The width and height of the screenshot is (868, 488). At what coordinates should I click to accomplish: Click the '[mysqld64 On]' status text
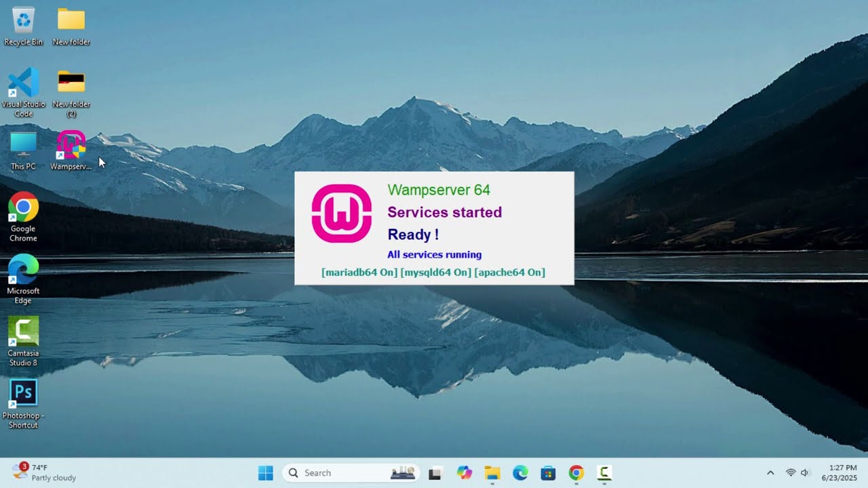[435, 272]
